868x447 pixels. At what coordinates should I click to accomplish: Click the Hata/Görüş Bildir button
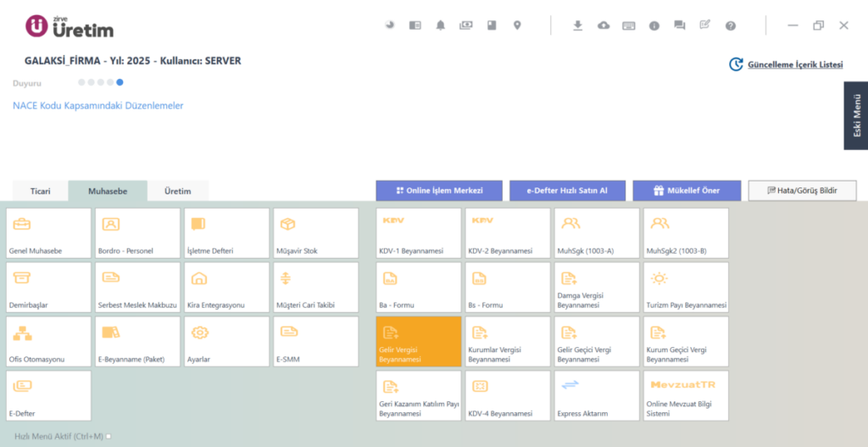(802, 191)
